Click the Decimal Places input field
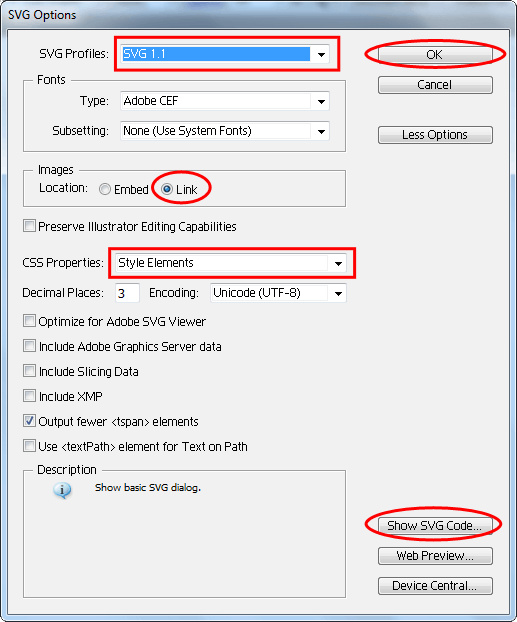Screen dimensions: 517x622 [x=127, y=293]
